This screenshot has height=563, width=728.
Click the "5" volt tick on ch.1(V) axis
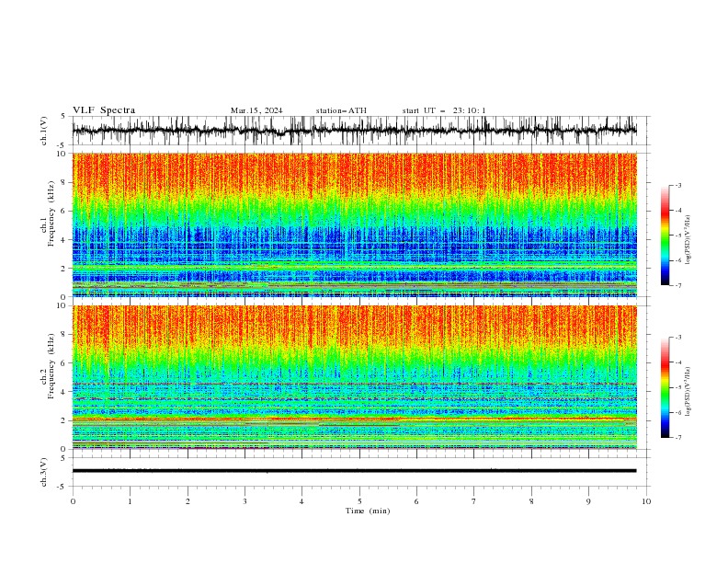pos(63,116)
